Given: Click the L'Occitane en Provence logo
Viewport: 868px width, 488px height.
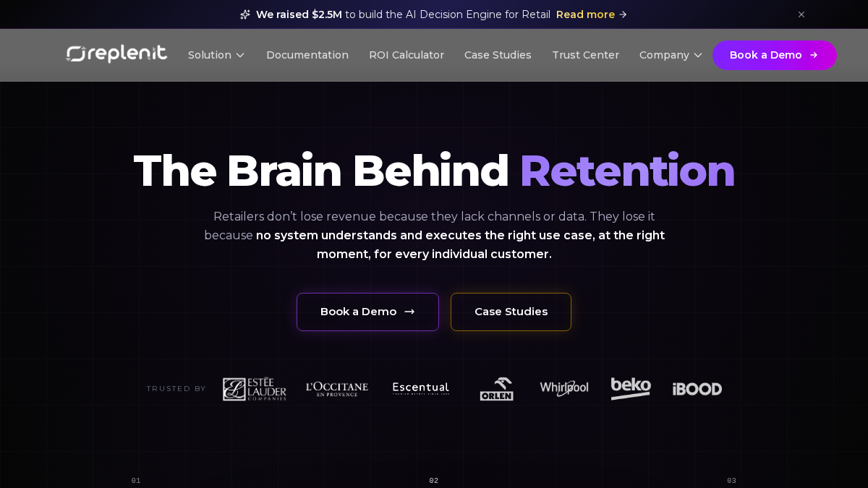Looking at the screenshot, I should click(x=337, y=389).
